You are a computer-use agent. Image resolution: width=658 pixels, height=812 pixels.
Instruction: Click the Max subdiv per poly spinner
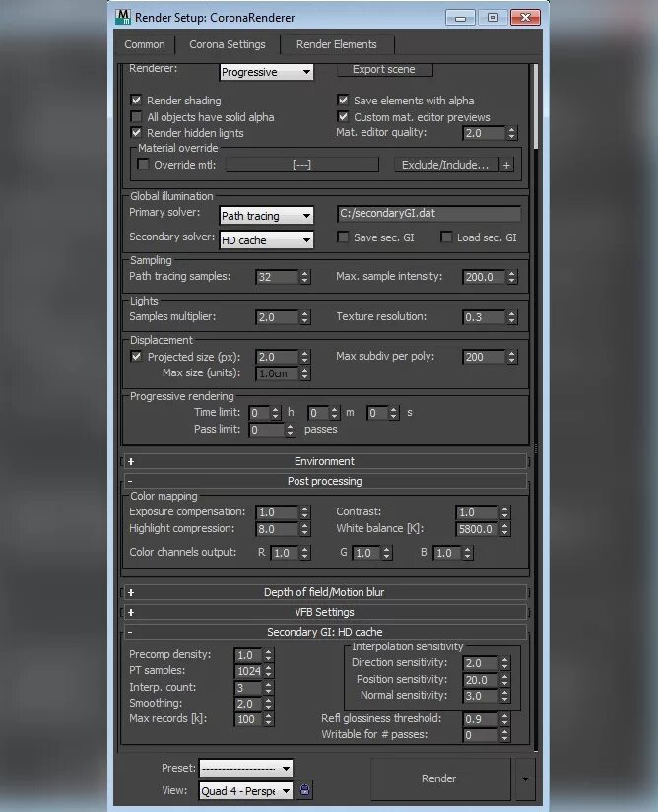coord(511,357)
